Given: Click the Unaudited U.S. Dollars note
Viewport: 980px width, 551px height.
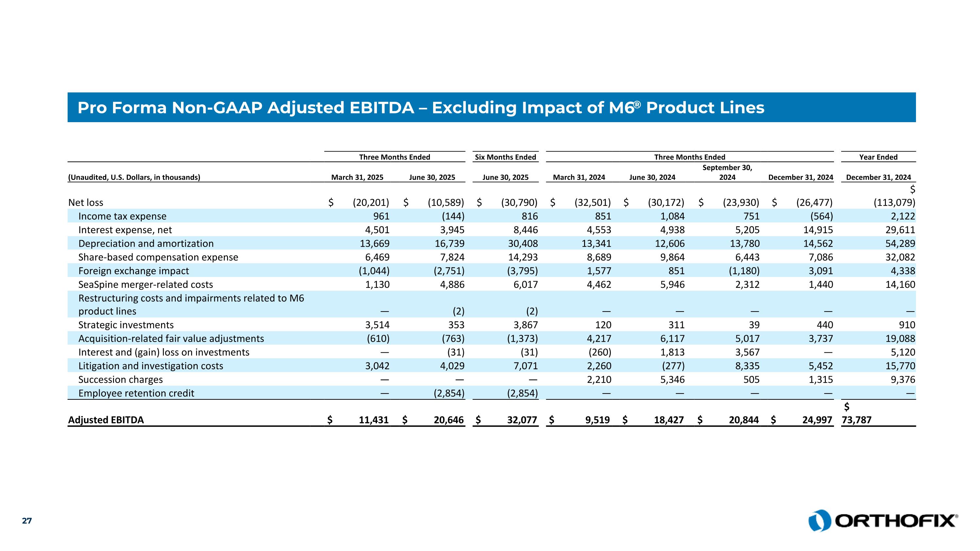Looking at the screenshot, I should point(134,177).
